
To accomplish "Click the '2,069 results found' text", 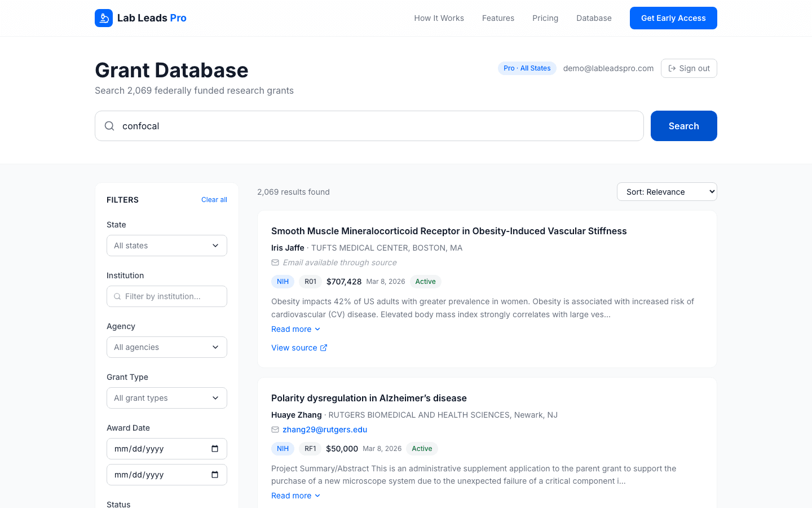I will click(293, 192).
